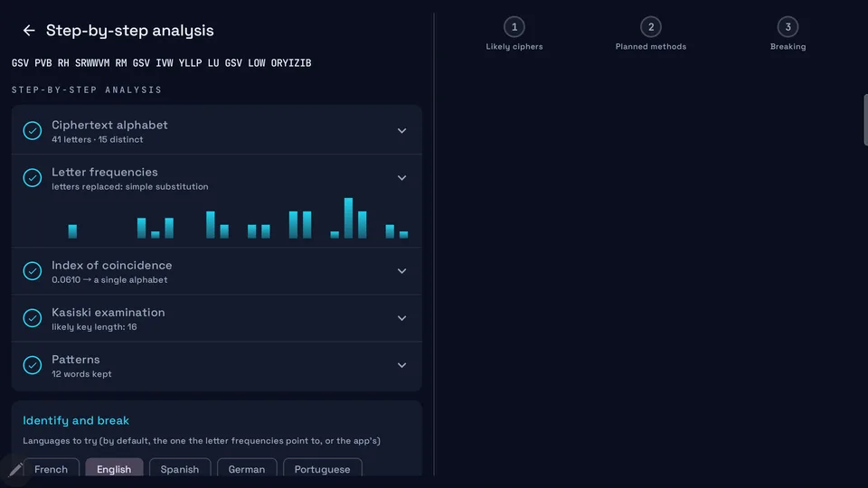868x488 pixels.
Task: Click the ciphertext string GSV PVB RH
Action: (x=161, y=63)
